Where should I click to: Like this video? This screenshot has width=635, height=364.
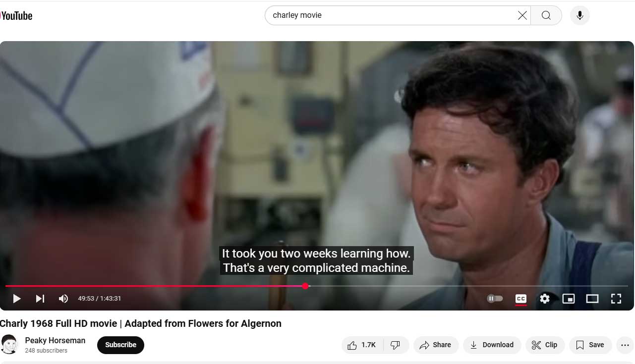(x=362, y=345)
